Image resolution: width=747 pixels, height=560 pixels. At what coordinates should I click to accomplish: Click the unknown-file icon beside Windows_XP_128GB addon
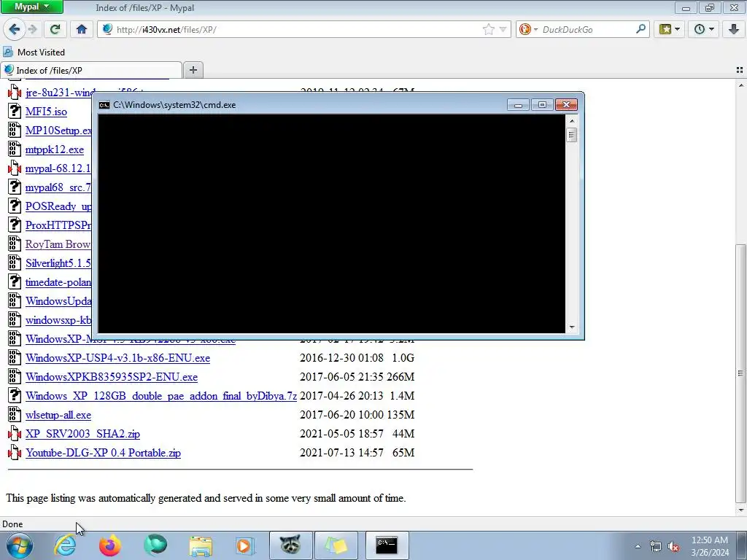pos(15,395)
